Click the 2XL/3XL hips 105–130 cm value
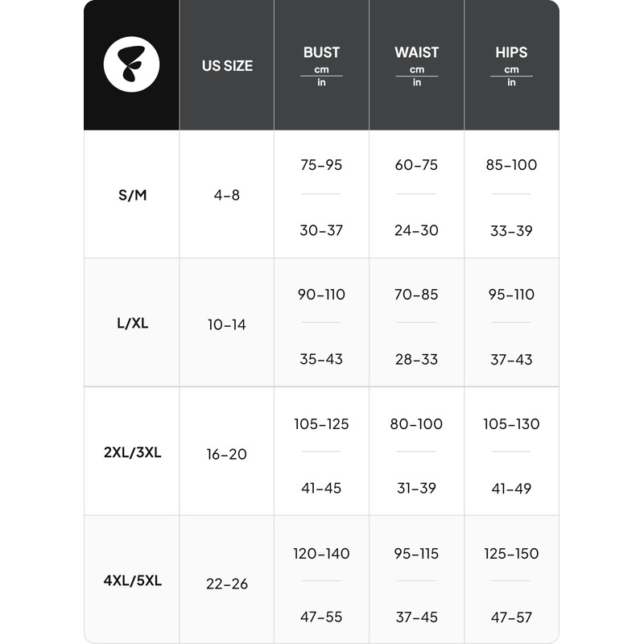Image resolution: width=644 pixels, height=644 pixels. click(x=511, y=424)
